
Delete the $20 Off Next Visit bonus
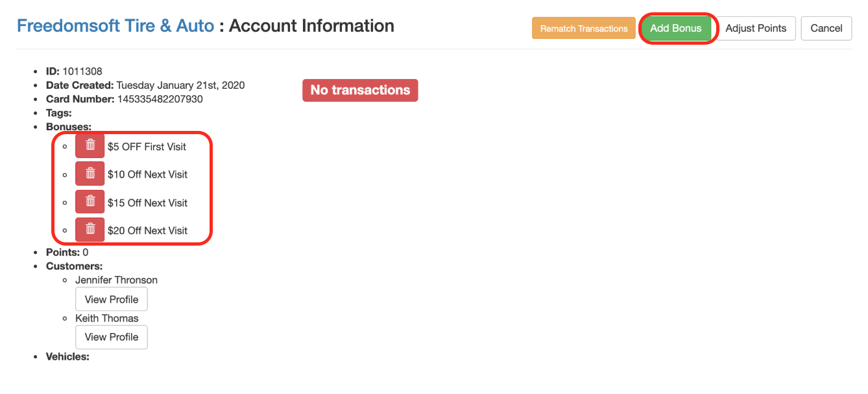[90, 230]
